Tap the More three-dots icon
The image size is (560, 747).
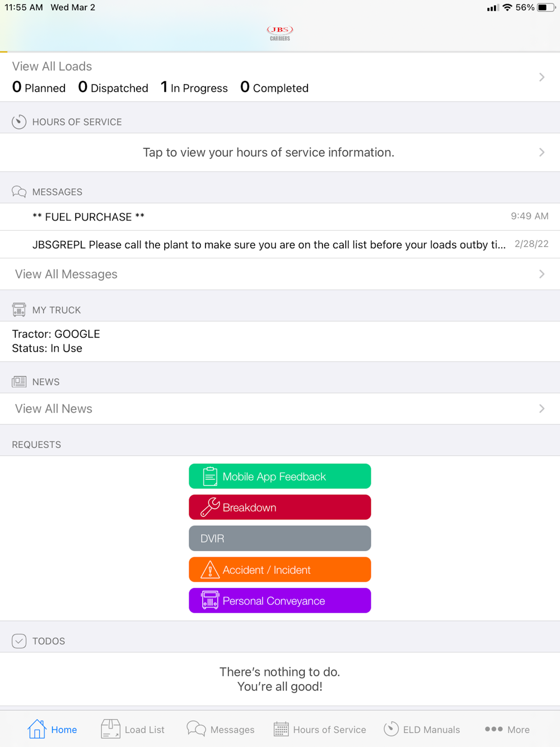coord(494,729)
